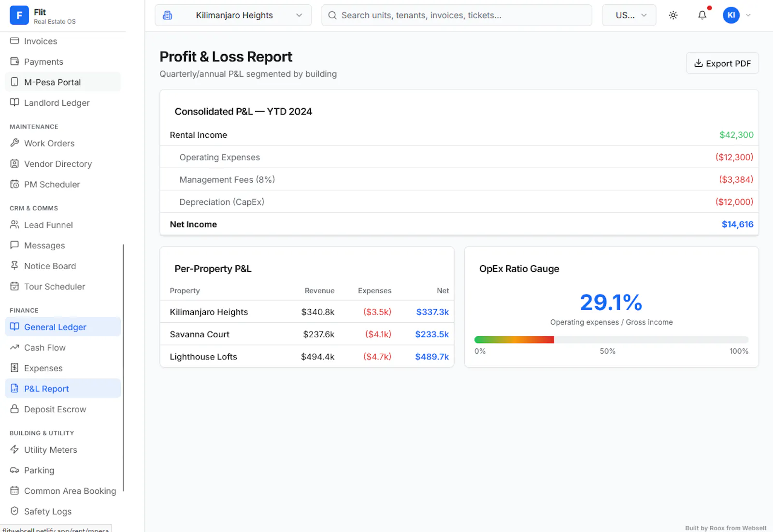Toggle light/dark theme with sun icon
The image size is (773, 532).
[x=673, y=15]
